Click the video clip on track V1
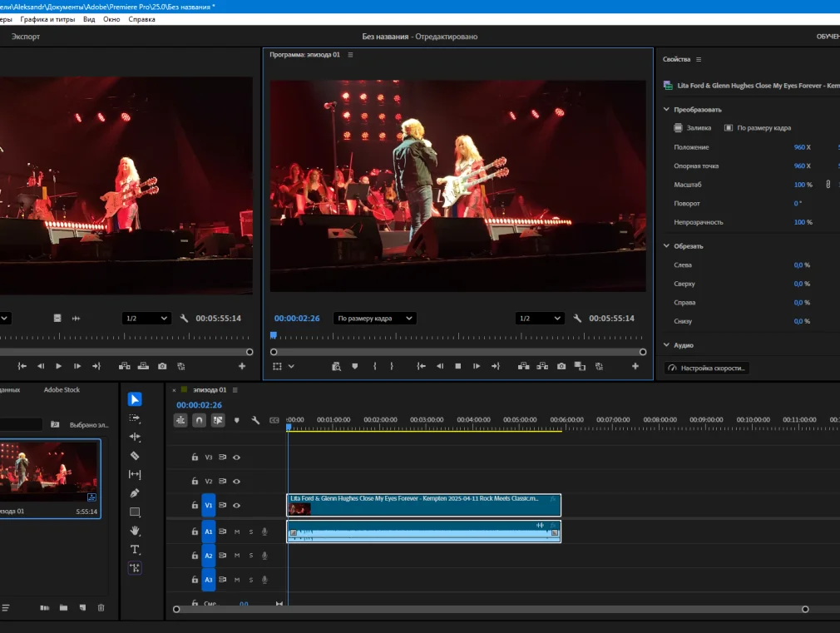Screen dimensions: 840x633 pyautogui.click(x=424, y=505)
